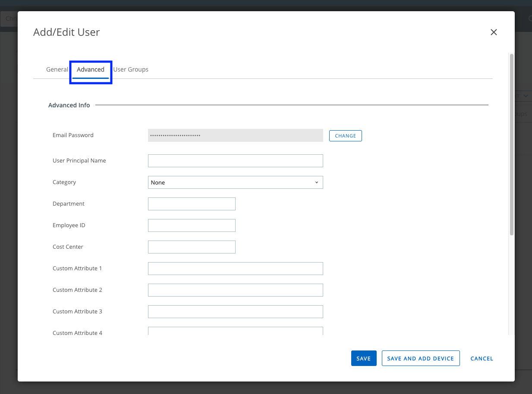This screenshot has width=532, height=394.
Task: Click into the Department text box
Action: pyautogui.click(x=192, y=204)
